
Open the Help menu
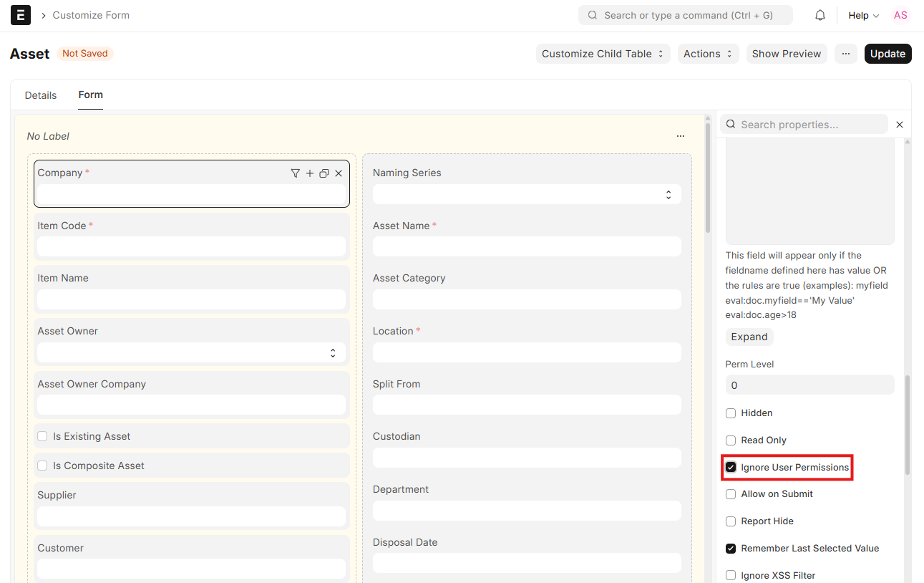click(863, 15)
